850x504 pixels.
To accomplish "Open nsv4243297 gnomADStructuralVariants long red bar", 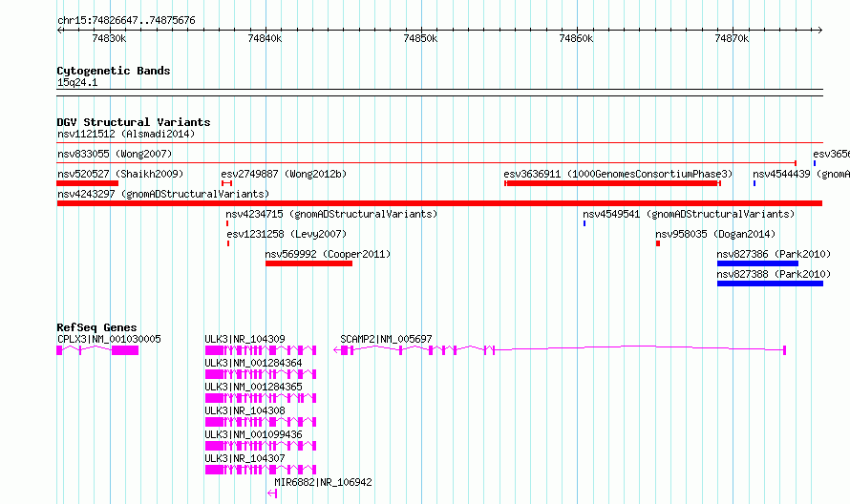I will pyautogui.click(x=439, y=203).
